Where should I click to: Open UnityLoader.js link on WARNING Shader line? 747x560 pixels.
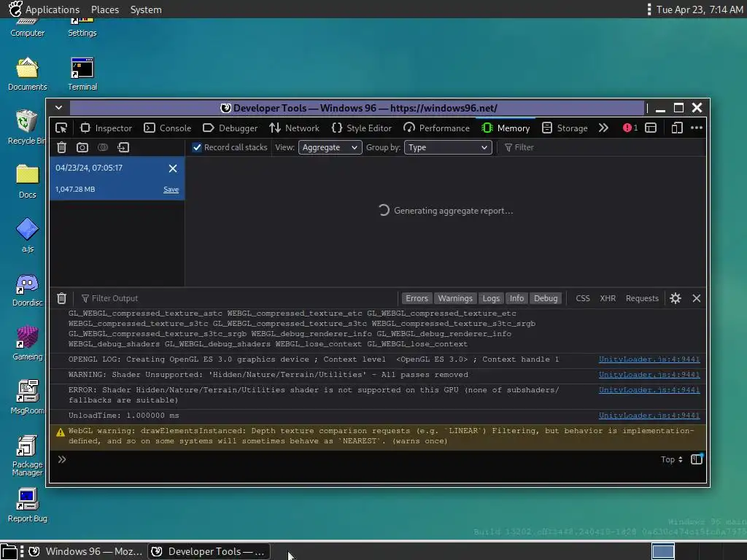[x=649, y=375]
